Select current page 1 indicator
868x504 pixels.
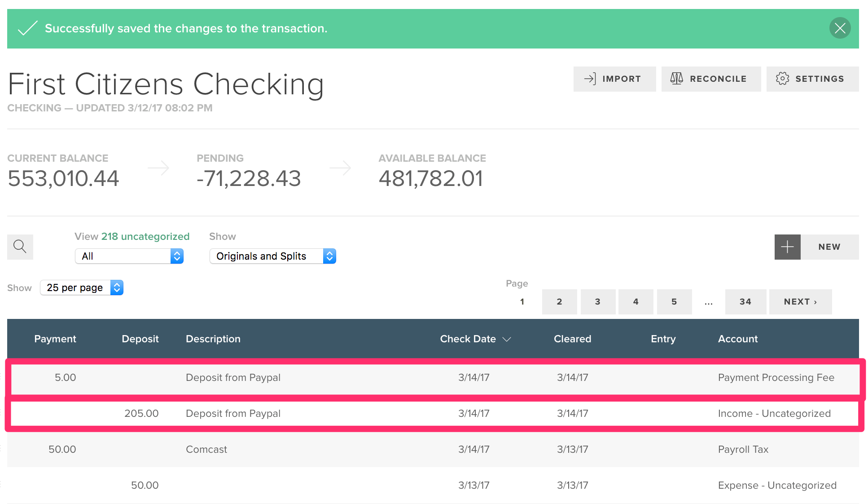pos(522,301)
